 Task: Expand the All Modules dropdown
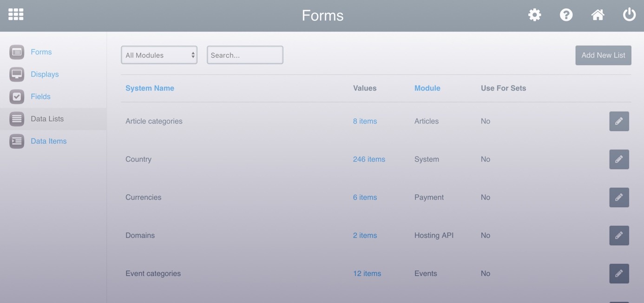tap(159, 55)
